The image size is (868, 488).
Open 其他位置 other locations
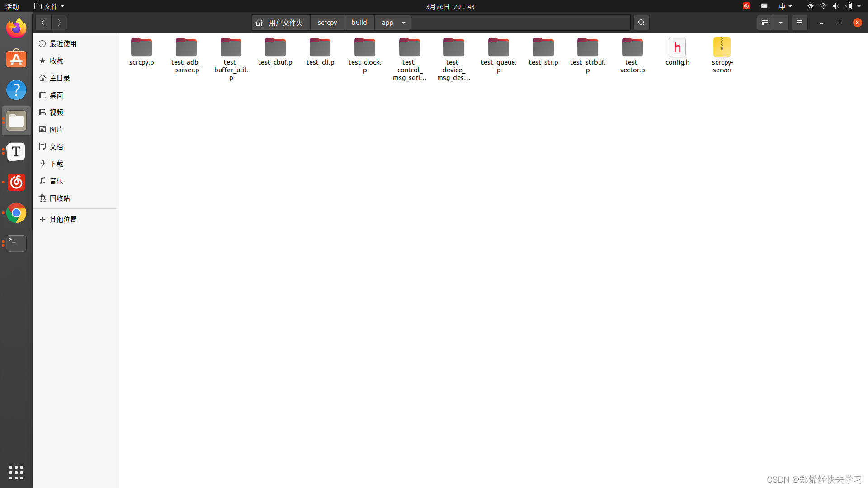[75, 220]
